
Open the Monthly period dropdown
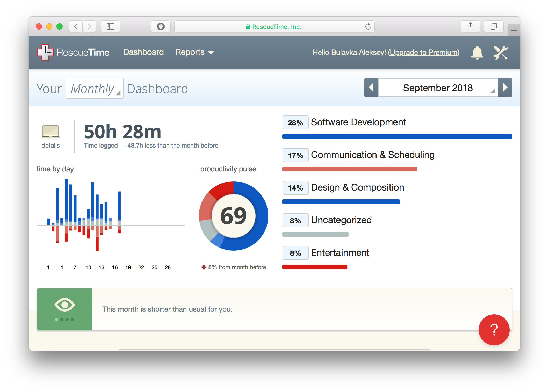tap(95, 89)
